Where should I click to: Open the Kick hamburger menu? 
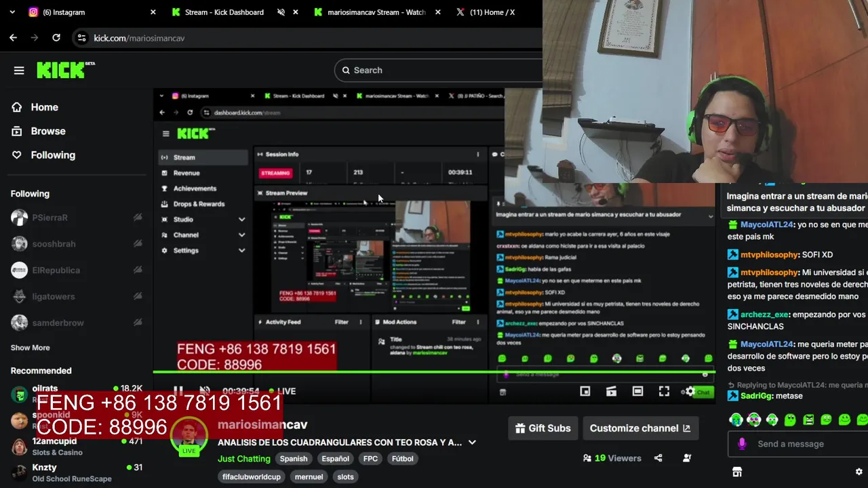coord(19,70)
